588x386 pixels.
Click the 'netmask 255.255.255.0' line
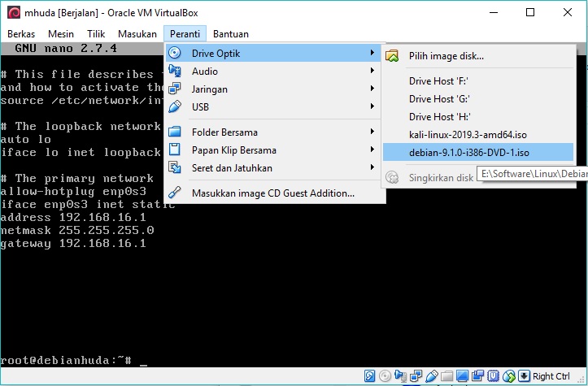tap(77, 230)
